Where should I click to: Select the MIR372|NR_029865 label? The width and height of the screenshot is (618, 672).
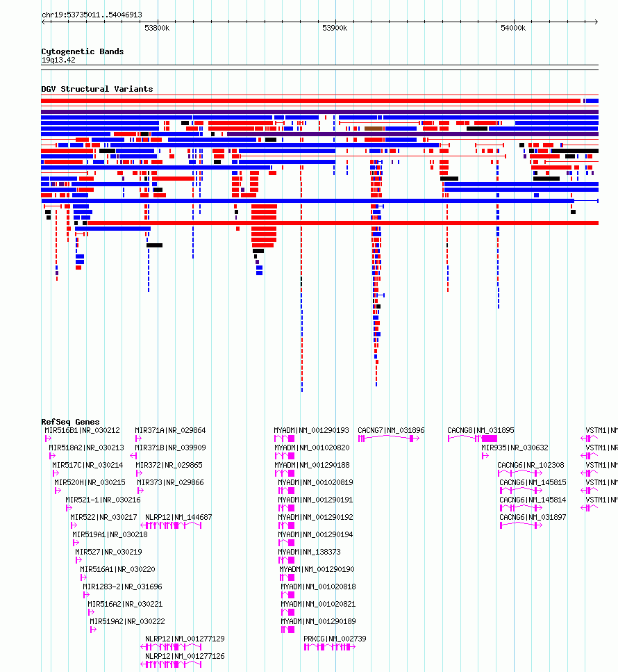click(169, 465)
